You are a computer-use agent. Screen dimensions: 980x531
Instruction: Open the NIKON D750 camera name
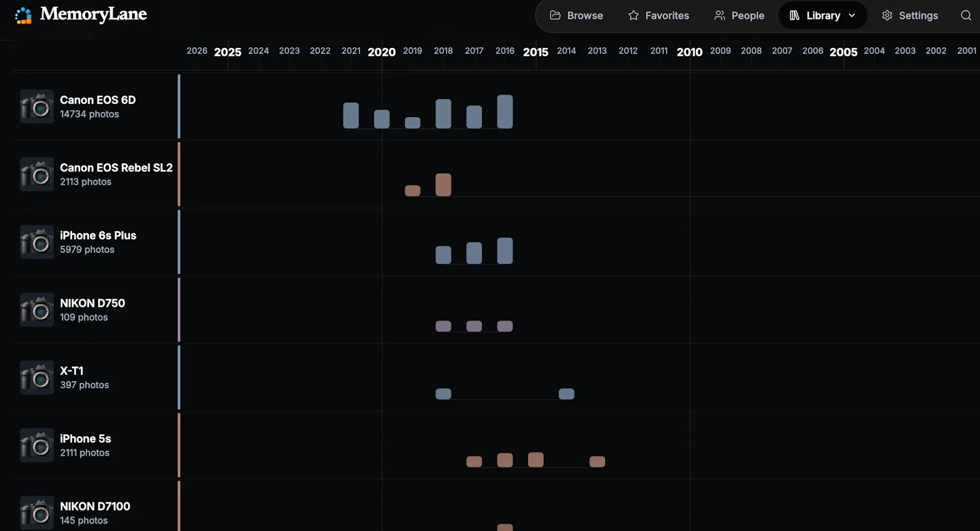tap(92, 303)
